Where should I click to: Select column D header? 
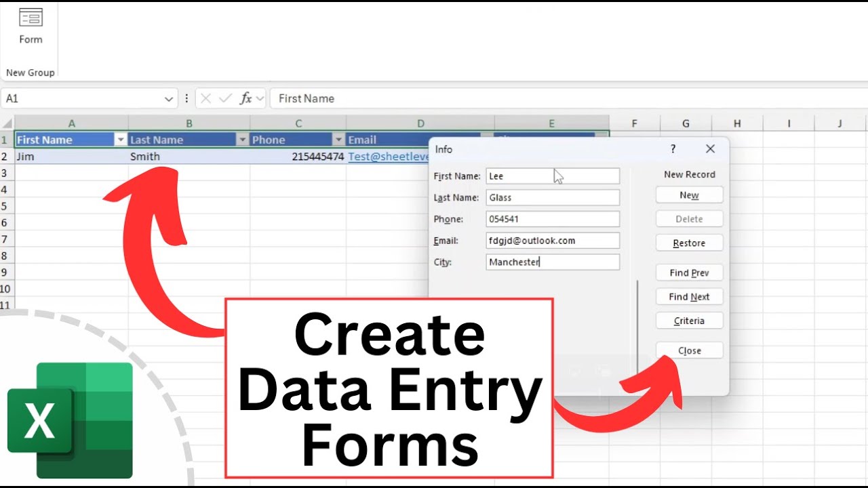(x=420, y=123)
